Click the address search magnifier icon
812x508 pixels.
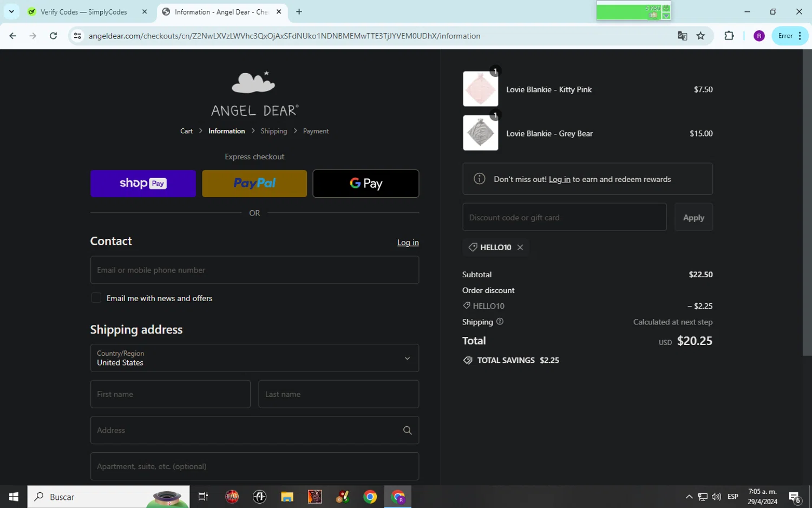tap(407, 431)
